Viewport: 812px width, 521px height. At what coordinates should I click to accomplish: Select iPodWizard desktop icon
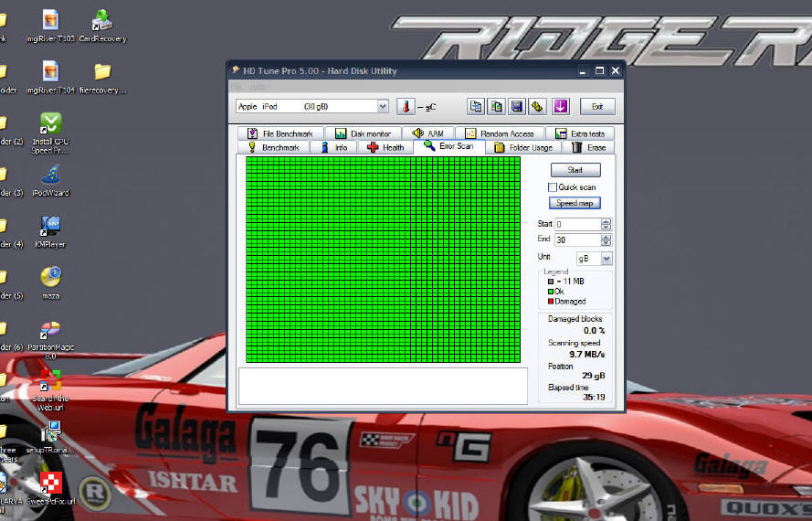tap(50, 181)
